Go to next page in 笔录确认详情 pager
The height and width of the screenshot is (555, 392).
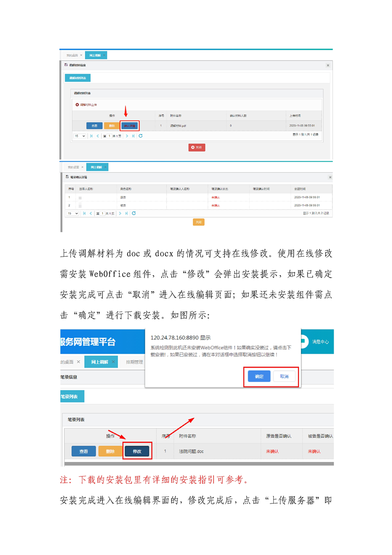(x=120, y=213)
